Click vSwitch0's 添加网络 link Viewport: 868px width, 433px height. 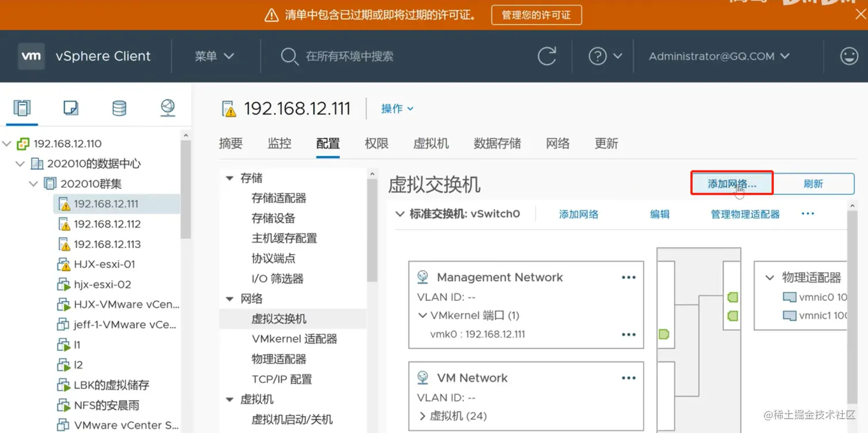(579, 214)
